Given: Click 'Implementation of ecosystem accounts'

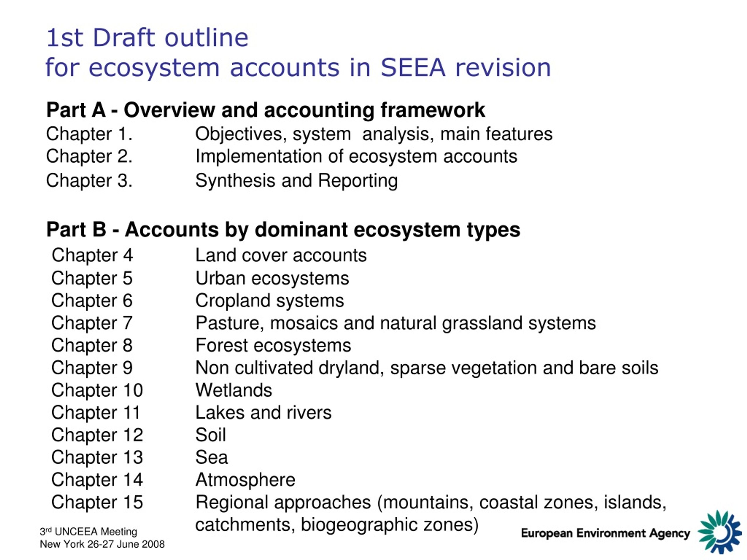Looking at the screenshot, I should [x=356, y=157].
